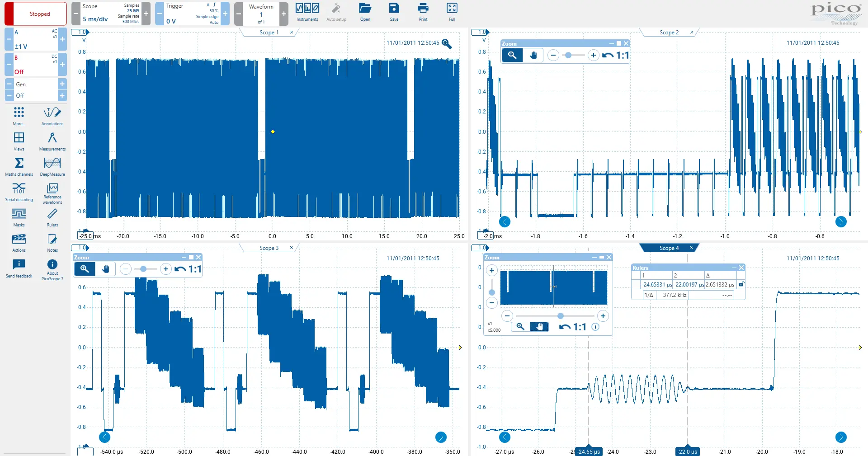Click the Save icon in toolbar

click(394, 12)
